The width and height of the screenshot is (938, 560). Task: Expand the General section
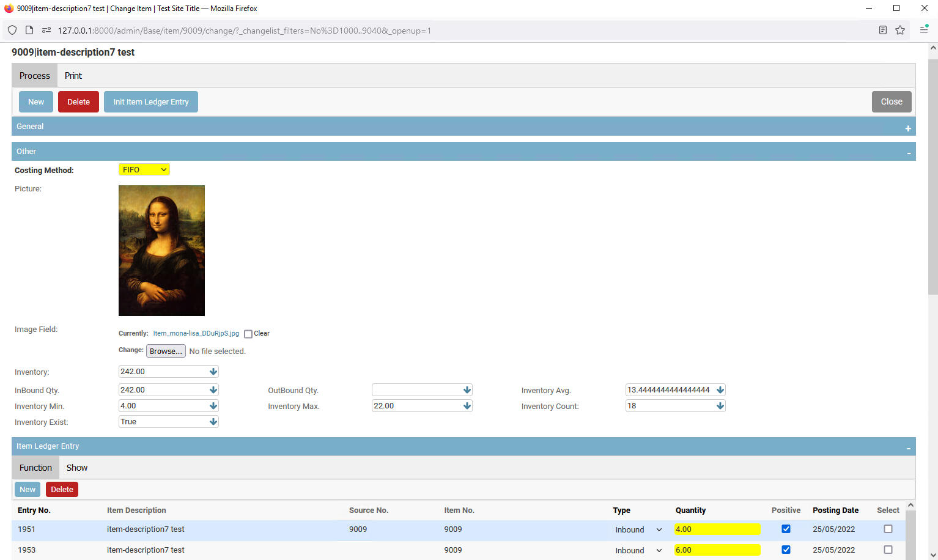click(x=908, y=128)
